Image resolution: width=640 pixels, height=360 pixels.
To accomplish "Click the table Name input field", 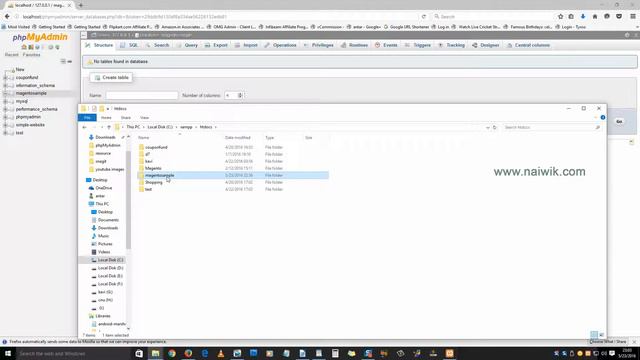I will tap(142, 96).
